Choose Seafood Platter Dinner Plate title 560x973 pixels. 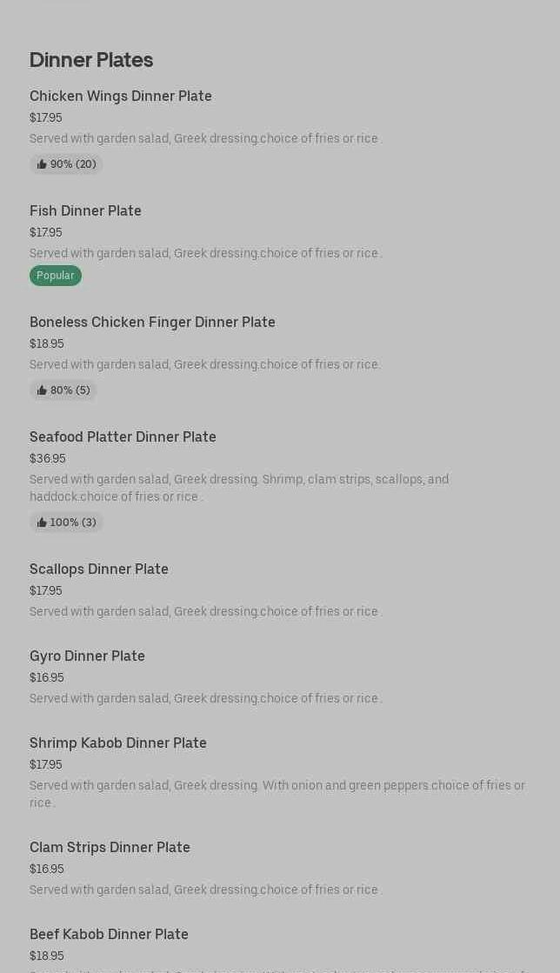pos(123,437)
